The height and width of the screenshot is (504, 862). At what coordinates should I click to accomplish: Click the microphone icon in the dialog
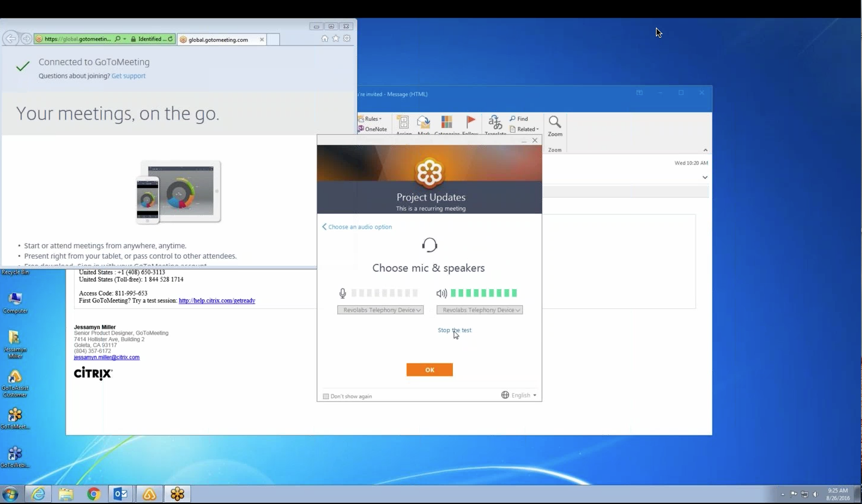pyautogui.click(x=342, y=293)
